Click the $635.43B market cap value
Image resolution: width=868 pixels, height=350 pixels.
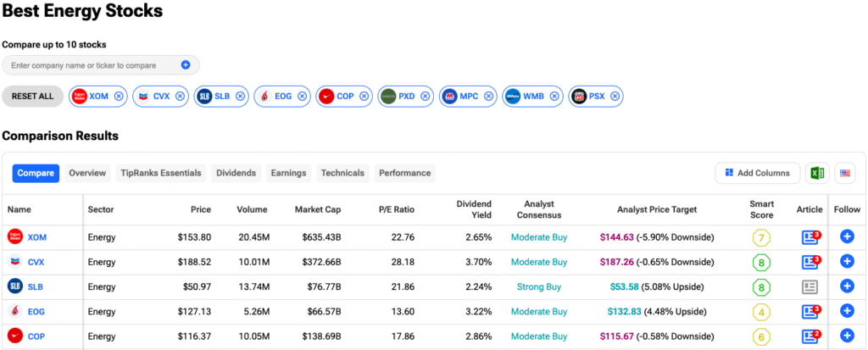(321, 237)
